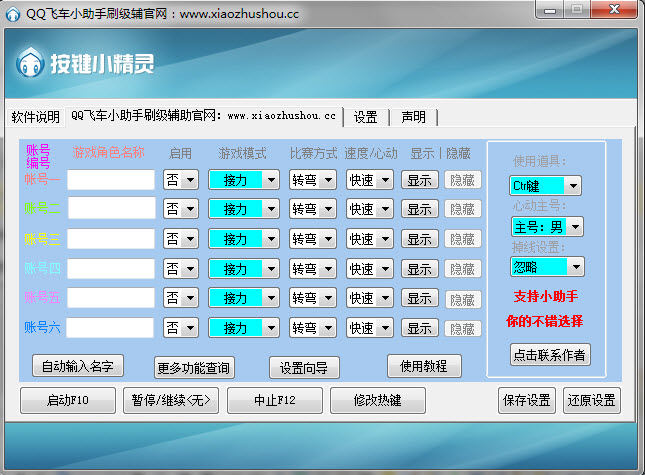The width and height of the screenshot is (645, 475).
Task: Expand the 快速 speed dropdown for 账号六
Action: tap(370, 328)
